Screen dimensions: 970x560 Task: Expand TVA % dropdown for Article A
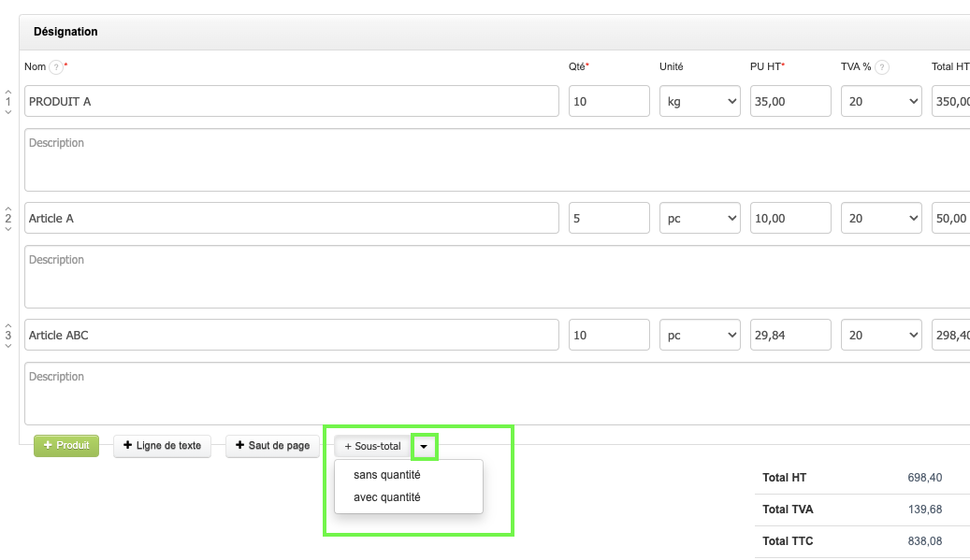click(x=881, y=219)
